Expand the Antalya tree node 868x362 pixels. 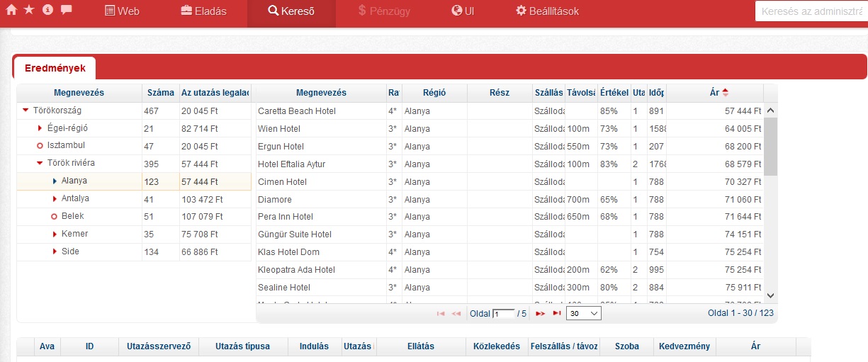(55, 199)
